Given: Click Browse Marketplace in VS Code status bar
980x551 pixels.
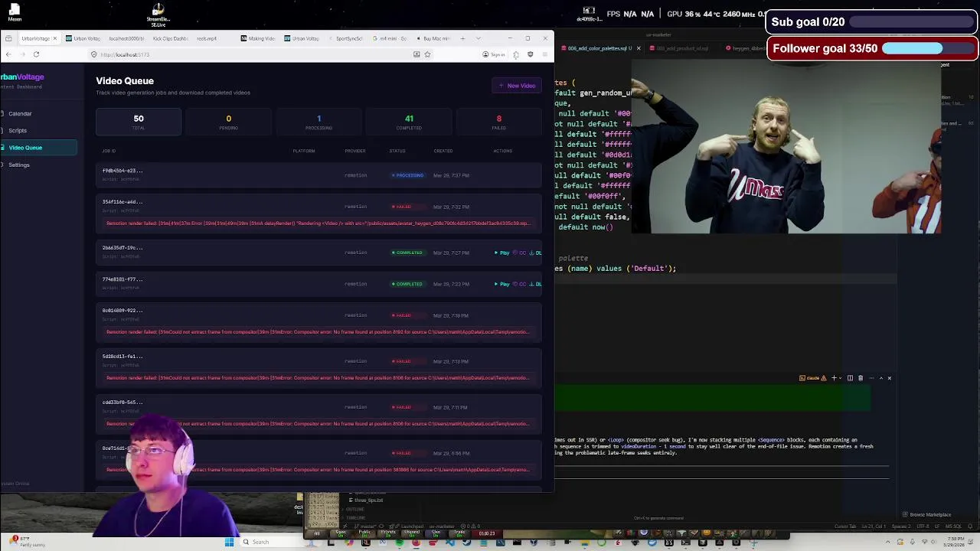Looking at the screenshot, I should [x=928, y=515].
